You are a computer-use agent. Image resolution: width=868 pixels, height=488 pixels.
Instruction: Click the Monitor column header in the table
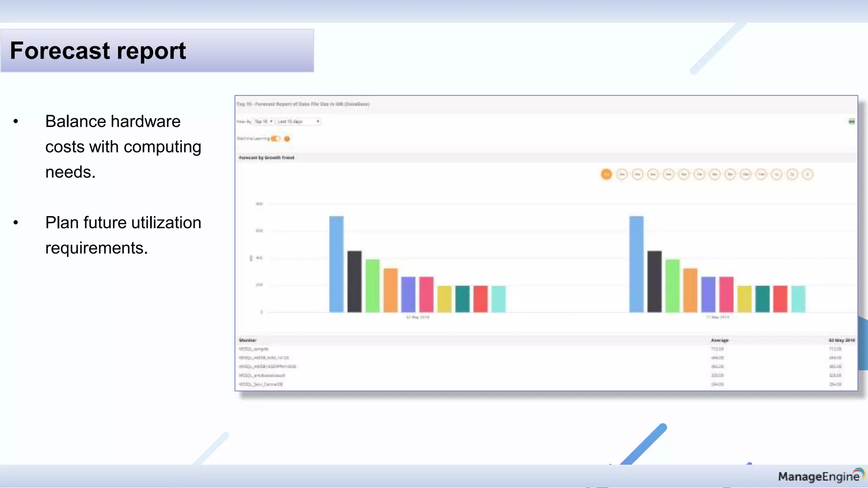click(248, 340)
